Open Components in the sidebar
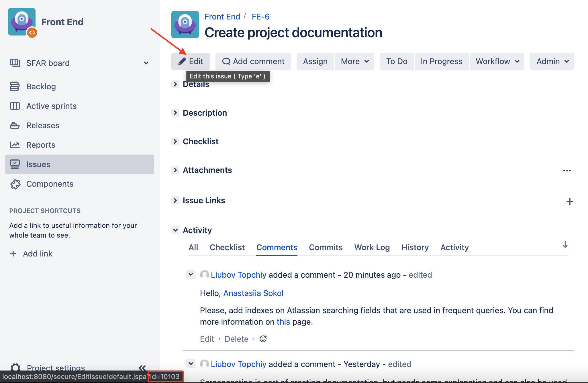 coord(50,184)
